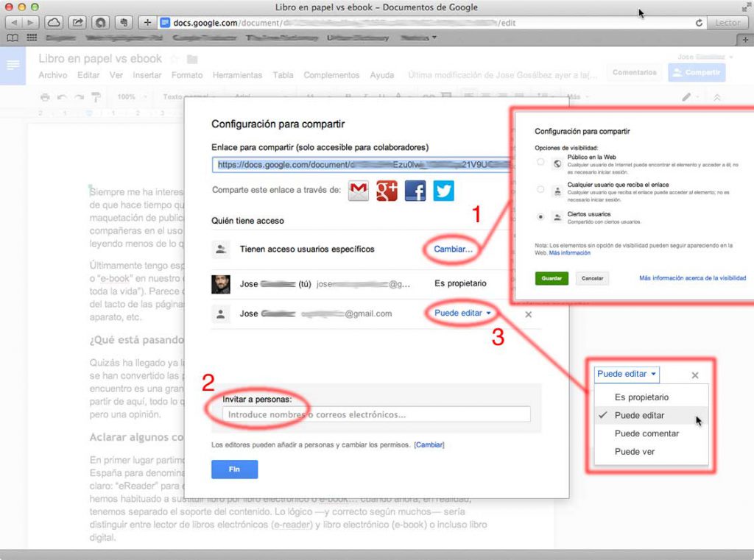754x560 pixels.
Task: Click the Invitar a personas input field
Action: pos(376,414)
